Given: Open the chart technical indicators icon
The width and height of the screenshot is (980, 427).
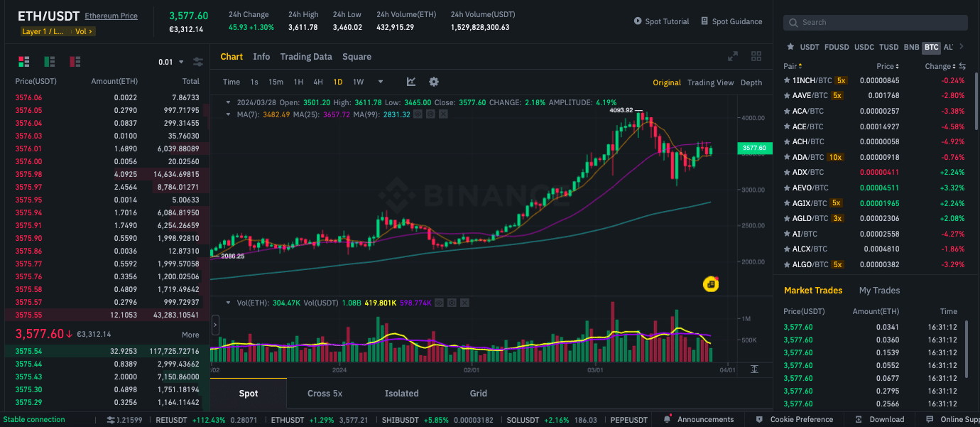Looking at the screenshot, I should pos(411,82).
